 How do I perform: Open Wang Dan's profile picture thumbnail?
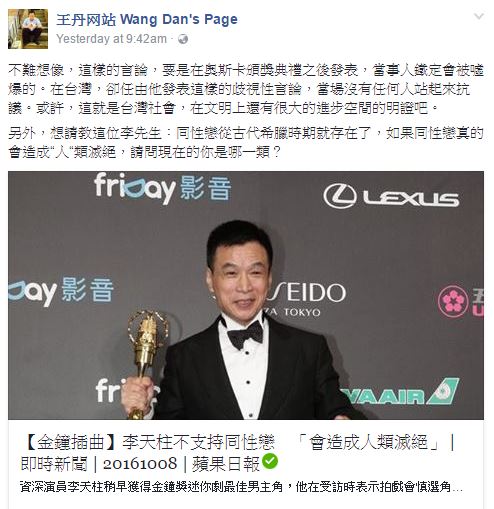[28, 29]
